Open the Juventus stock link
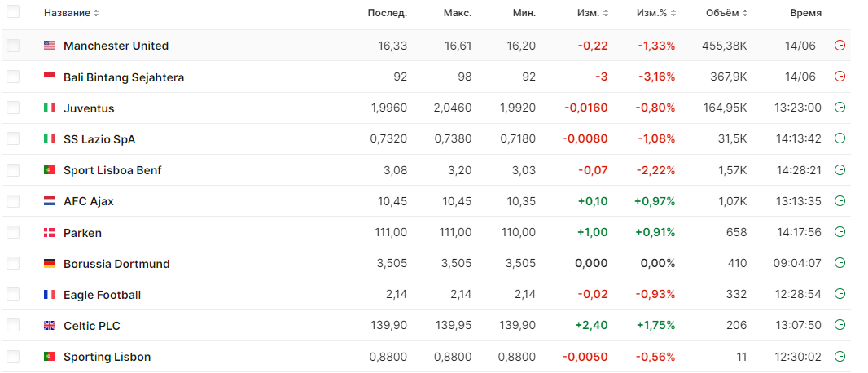Viewport: 868px width, 373px height. point(89,108)
